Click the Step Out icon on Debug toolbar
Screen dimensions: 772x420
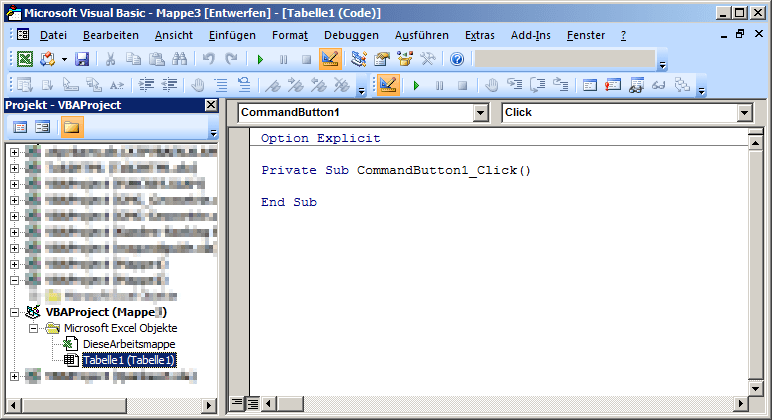(561, 86)
